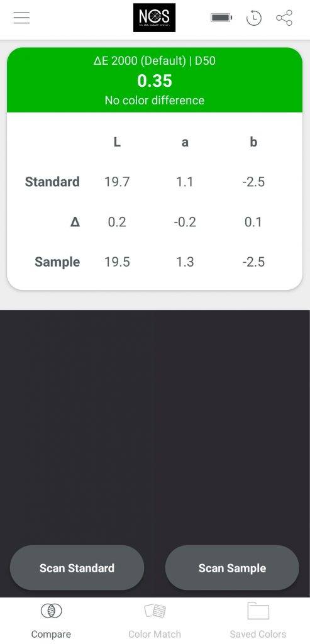Tap the Sample row label
Viewport: 310px width, 644px height.
[57, 262]
